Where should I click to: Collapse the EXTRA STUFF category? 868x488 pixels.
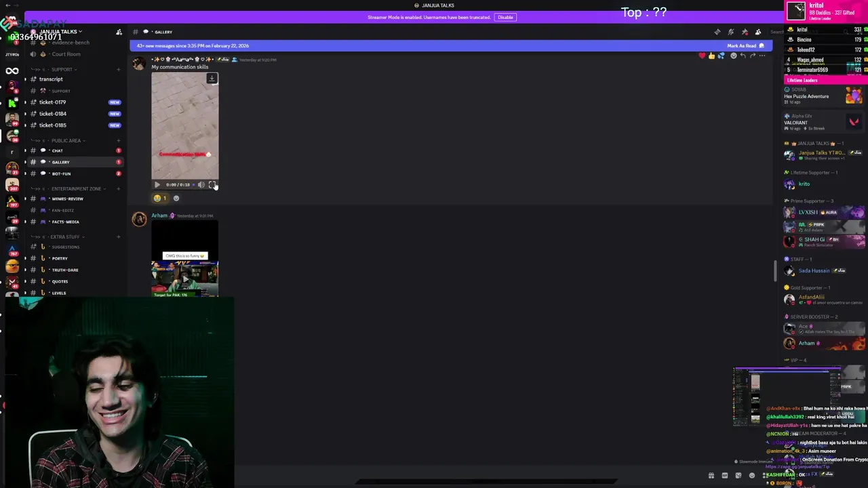coord(65,237)
